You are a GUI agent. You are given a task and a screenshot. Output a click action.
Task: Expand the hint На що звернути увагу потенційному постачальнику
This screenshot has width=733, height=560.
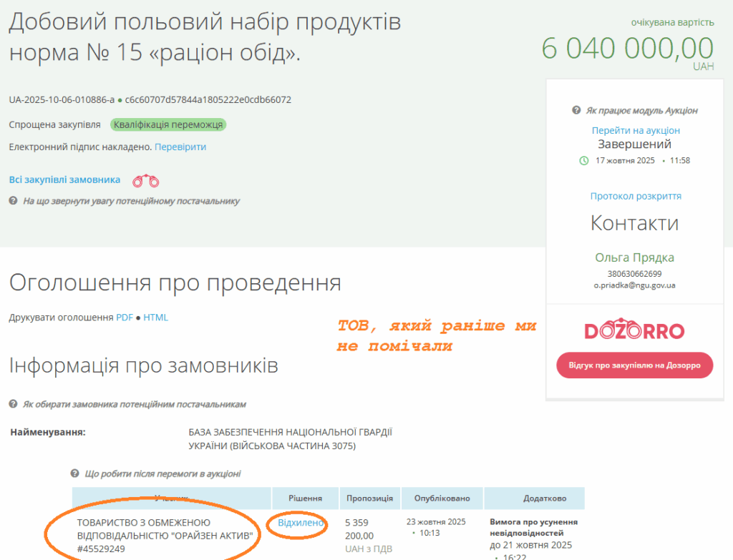[x=131, y=202]
